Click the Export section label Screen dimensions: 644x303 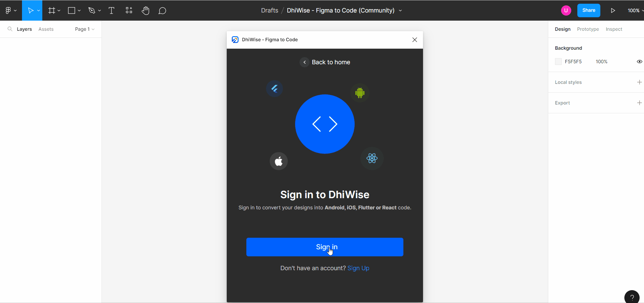(562, 103)
